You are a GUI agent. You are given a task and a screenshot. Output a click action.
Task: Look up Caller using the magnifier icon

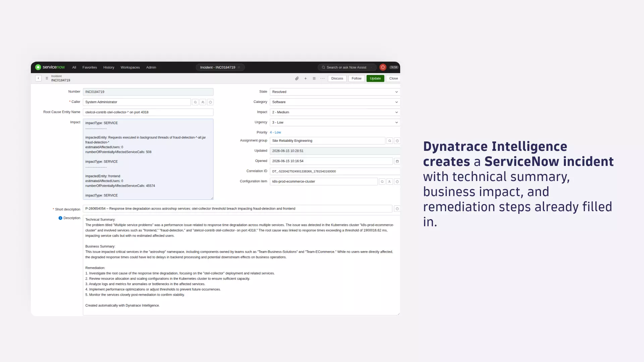[195, 102]
